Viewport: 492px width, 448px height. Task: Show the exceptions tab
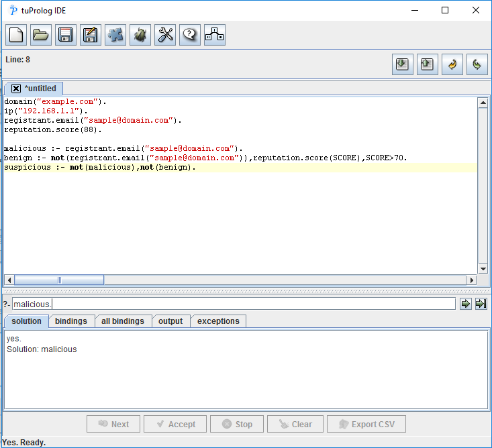click(218, 321)
